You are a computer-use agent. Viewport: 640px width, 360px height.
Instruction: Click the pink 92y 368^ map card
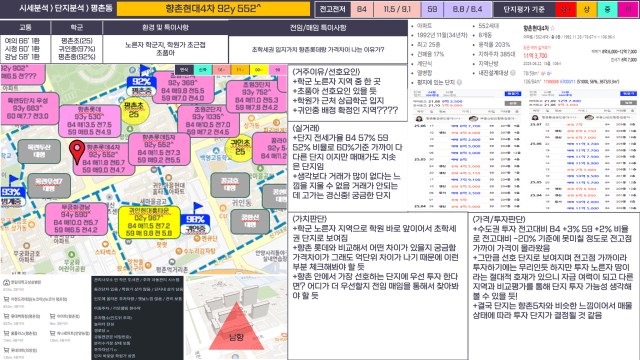pyautogui.click(x=183, y=87)
